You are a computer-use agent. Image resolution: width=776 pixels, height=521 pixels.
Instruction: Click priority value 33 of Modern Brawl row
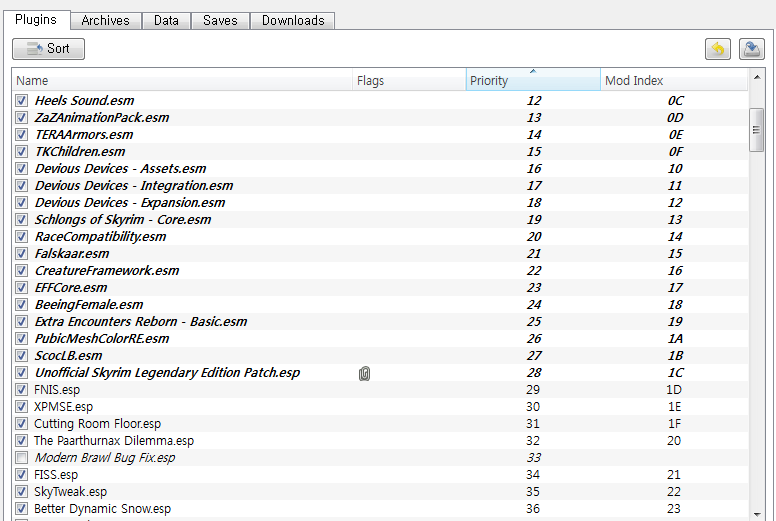[x=534, y=458]
